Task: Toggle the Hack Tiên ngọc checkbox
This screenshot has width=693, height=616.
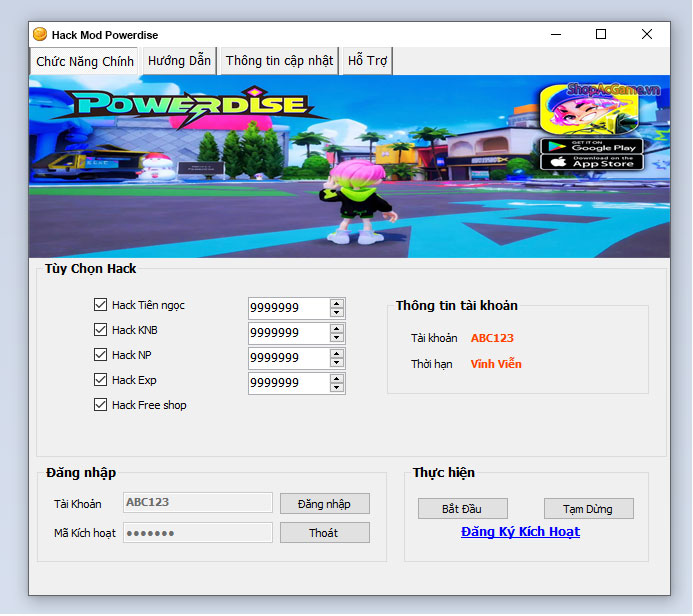Action: click(x=100, y=305)
